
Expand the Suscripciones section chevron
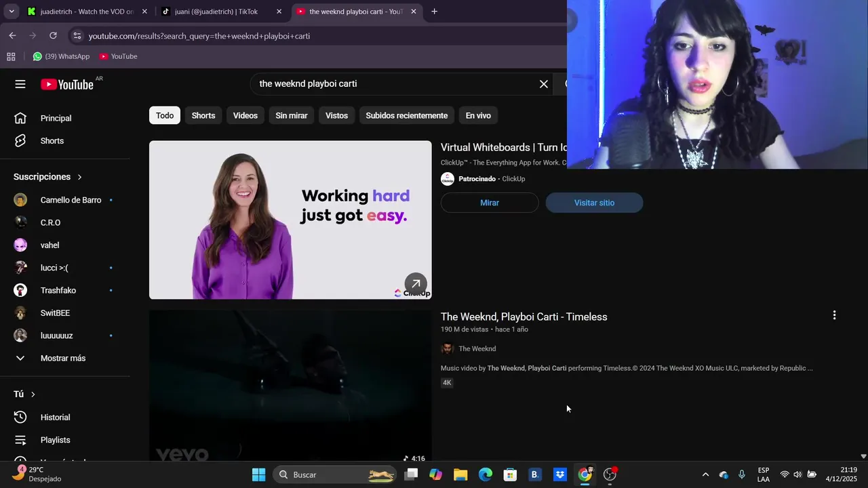coord(79,177)
